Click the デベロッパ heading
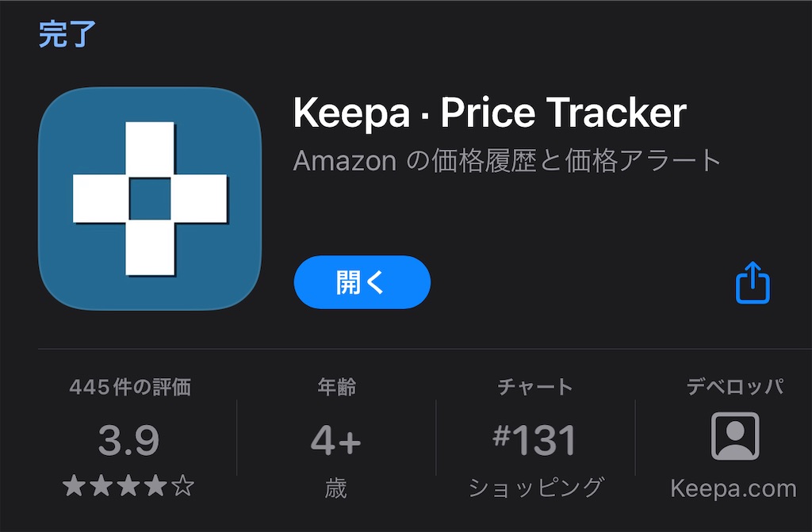This screenshot has height=532, width=812. pos(735,387)
